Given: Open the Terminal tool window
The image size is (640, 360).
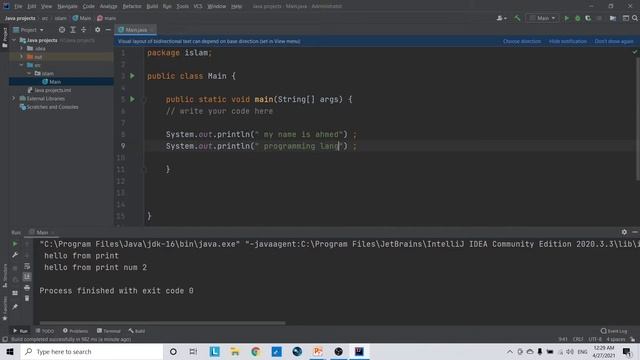Looking at the screenshot, I should pyautogui.click(x=109, y=331).
